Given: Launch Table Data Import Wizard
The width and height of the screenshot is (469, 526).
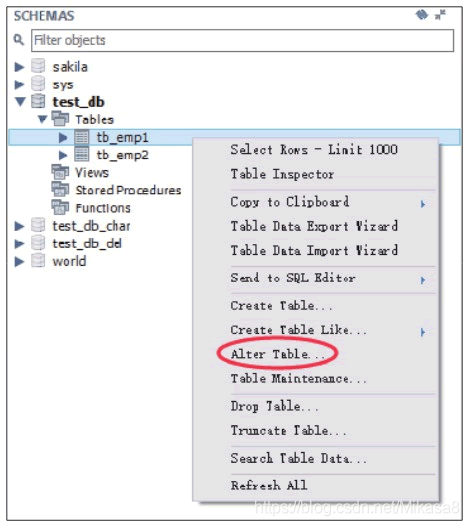Looking at the screenshot, I should click(x=314, y=251).
